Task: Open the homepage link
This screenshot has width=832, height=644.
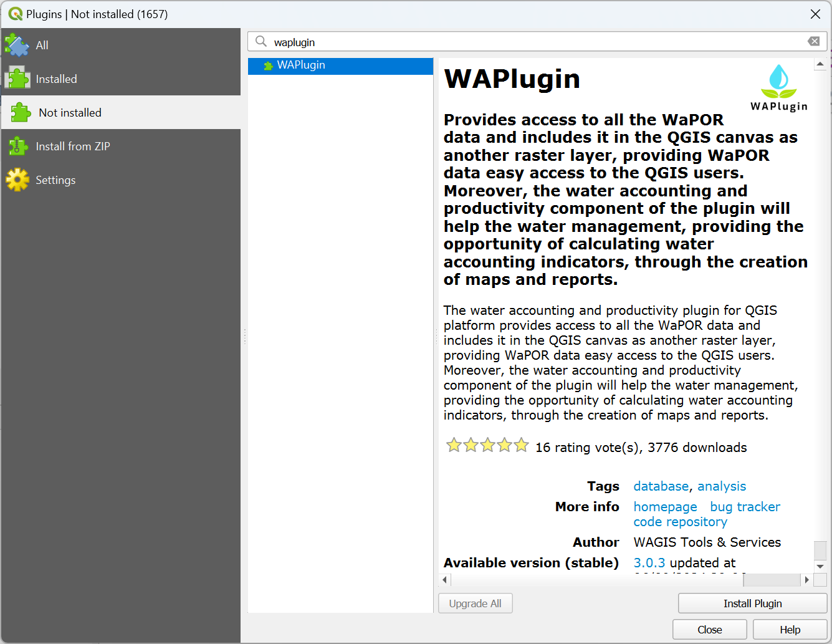Action: click(x=665, y=507)
